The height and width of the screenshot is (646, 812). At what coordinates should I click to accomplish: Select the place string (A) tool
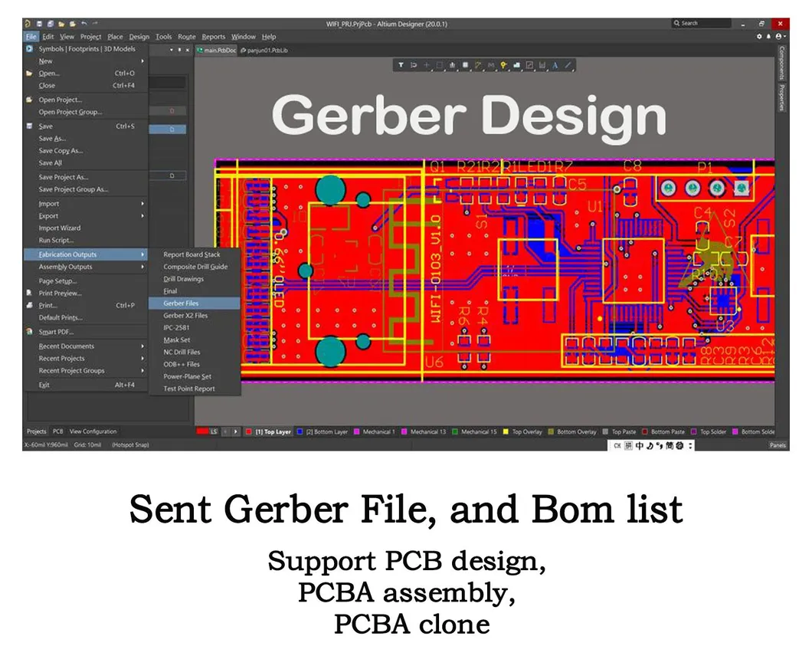(x=555, y=65)
